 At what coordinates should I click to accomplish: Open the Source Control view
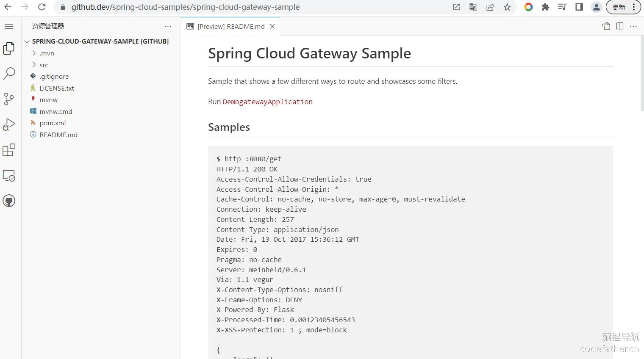tap(9, 99)
